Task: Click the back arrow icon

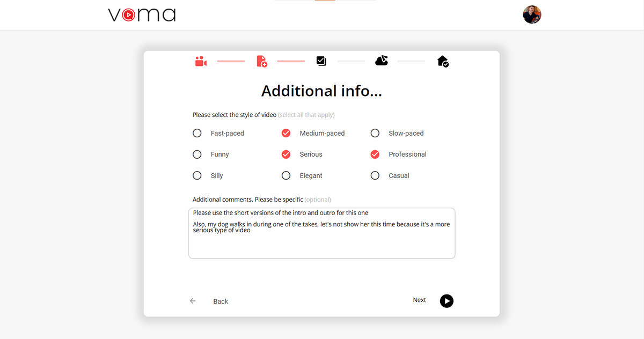Action: (193, 301)
